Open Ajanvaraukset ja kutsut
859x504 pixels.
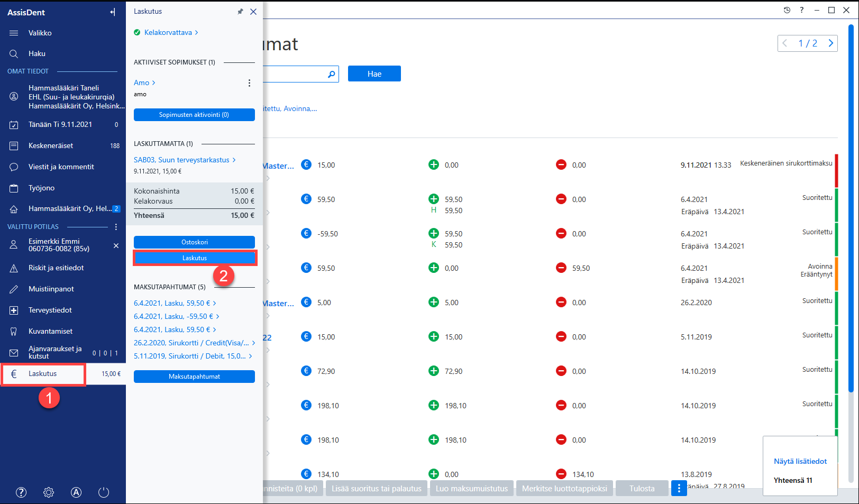pos(63,352)
